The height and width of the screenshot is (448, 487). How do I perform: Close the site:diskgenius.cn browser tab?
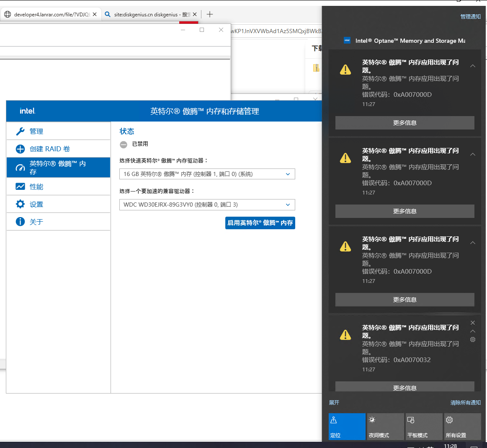[x=195, y=14]
